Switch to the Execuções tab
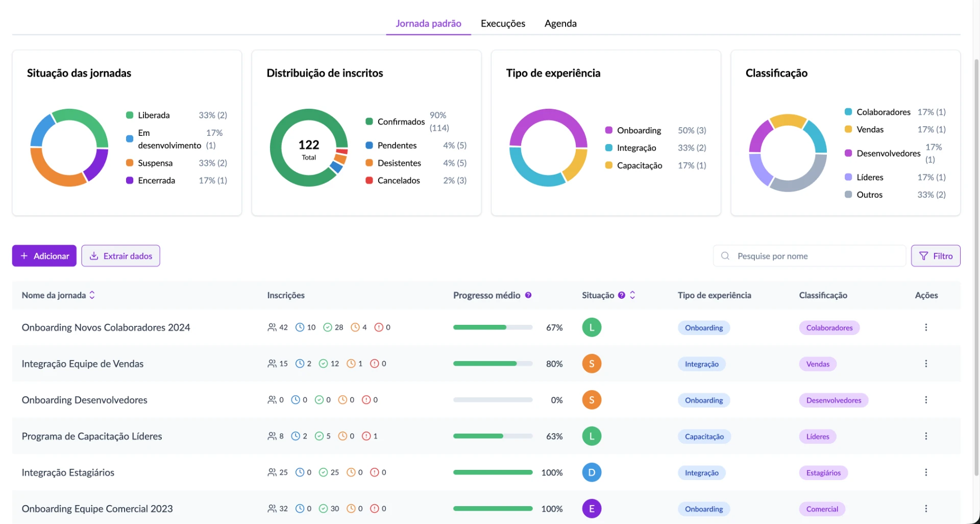Screen dimensions: 980x524 pyautogui.click(x=503, y=23)
